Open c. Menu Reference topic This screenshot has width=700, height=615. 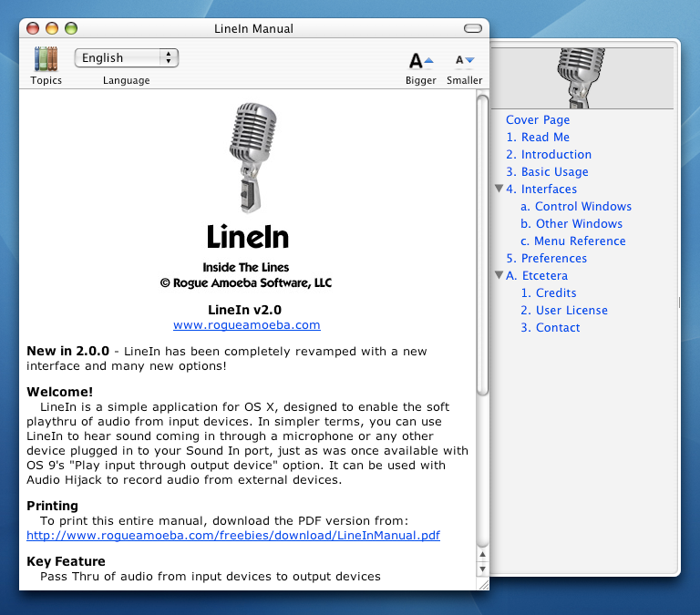coord(572,241)
